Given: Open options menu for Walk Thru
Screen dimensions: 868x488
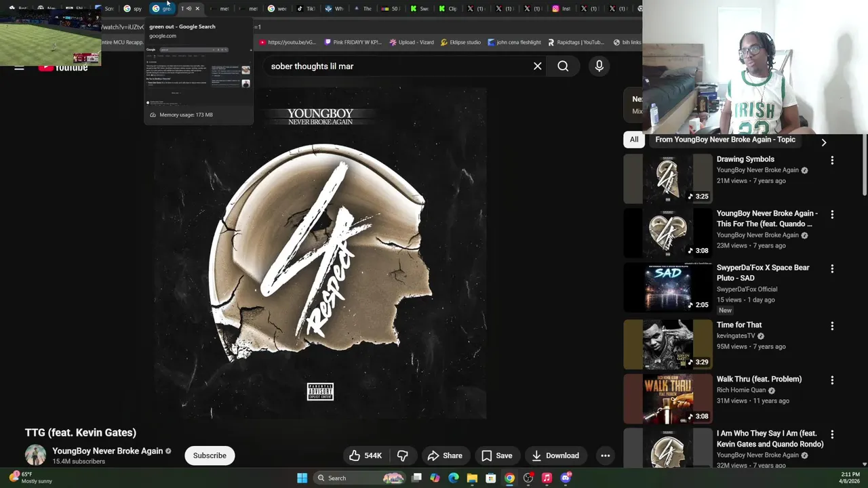Looking at the screenshot, I should coord(832,380).
